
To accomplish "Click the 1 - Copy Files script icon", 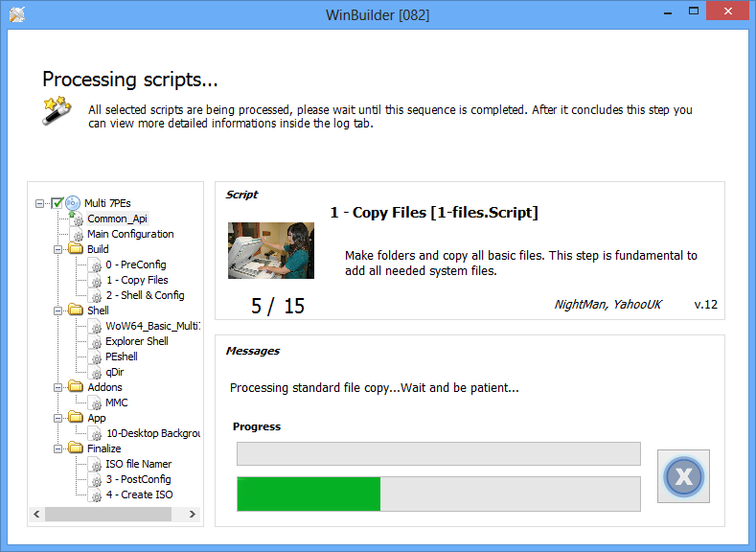I will pos(95,281).
